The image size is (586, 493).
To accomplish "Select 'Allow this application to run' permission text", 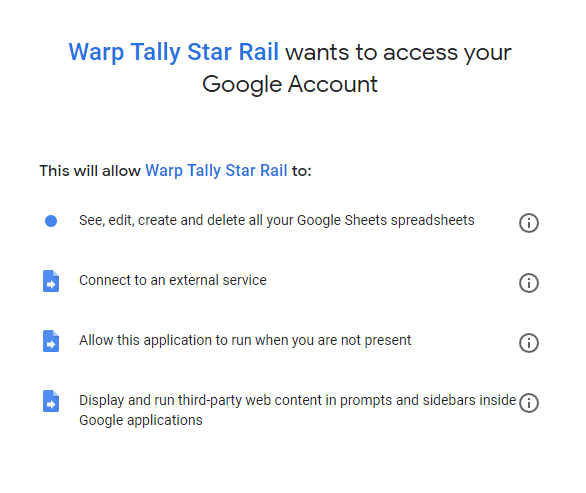I will tap(245, 341).
